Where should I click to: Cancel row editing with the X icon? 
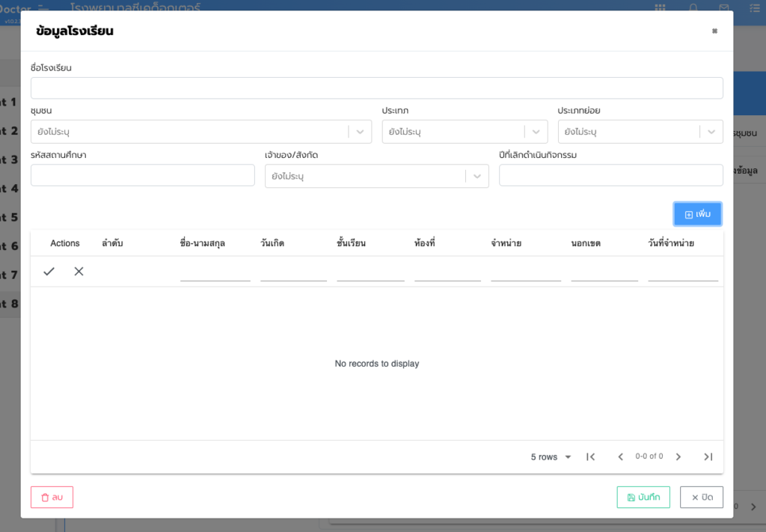79,272
